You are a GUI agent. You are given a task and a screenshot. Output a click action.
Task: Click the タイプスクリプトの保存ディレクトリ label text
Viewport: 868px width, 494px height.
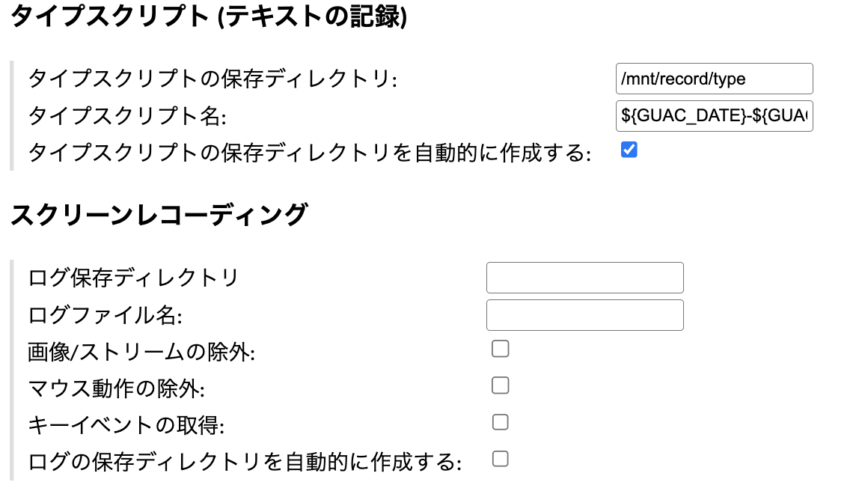point(212,79)
